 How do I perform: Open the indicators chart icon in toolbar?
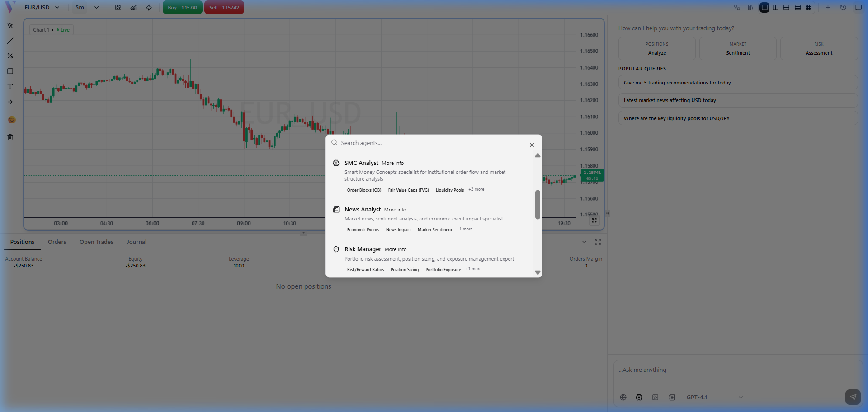[x=133, y=8]
